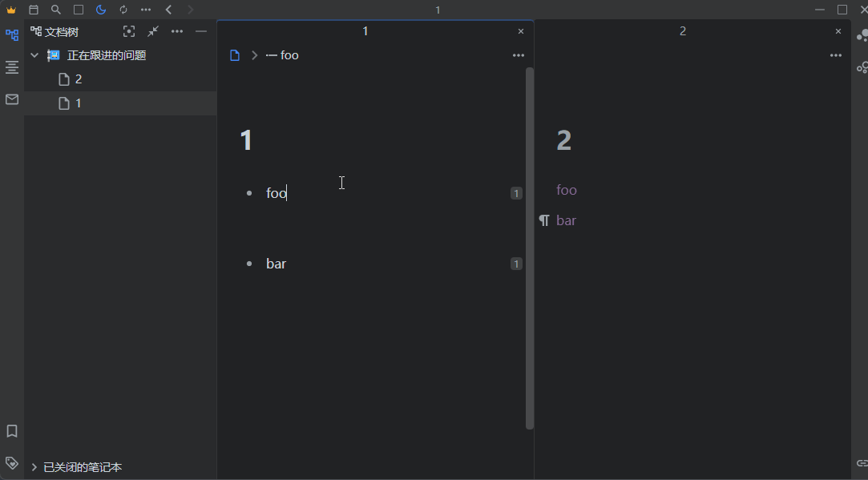868x480 pixels.
Task: Collapse the 正在跟进的问题 notebook
Action: tap(34, 54)
